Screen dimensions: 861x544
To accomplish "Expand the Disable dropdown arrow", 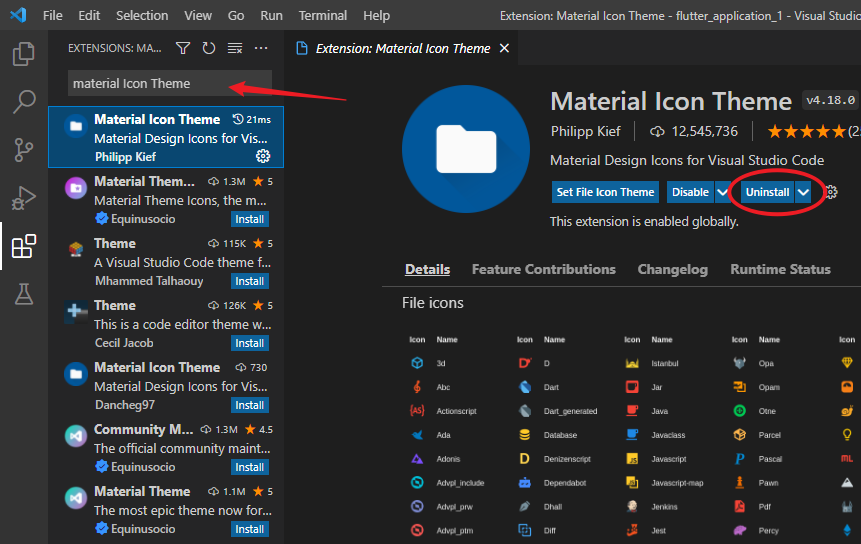I will point(722,192).
